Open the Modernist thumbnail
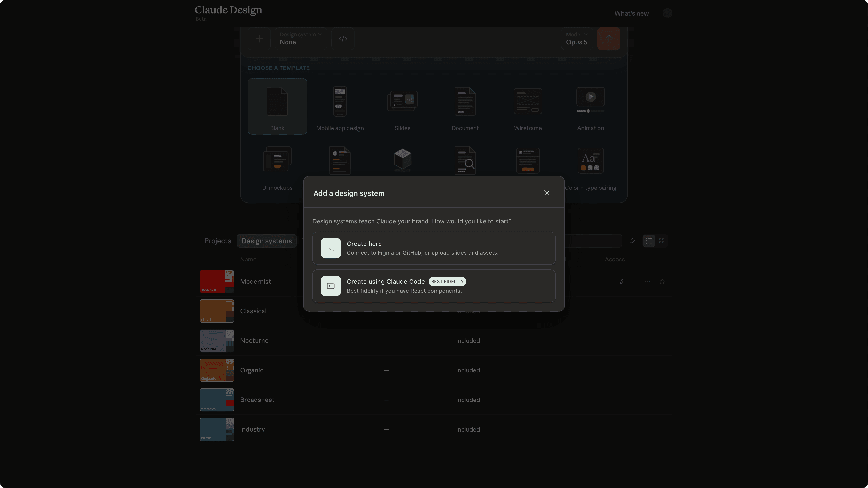This screenshot has height=488, width=868. click(x=217, y=281)
